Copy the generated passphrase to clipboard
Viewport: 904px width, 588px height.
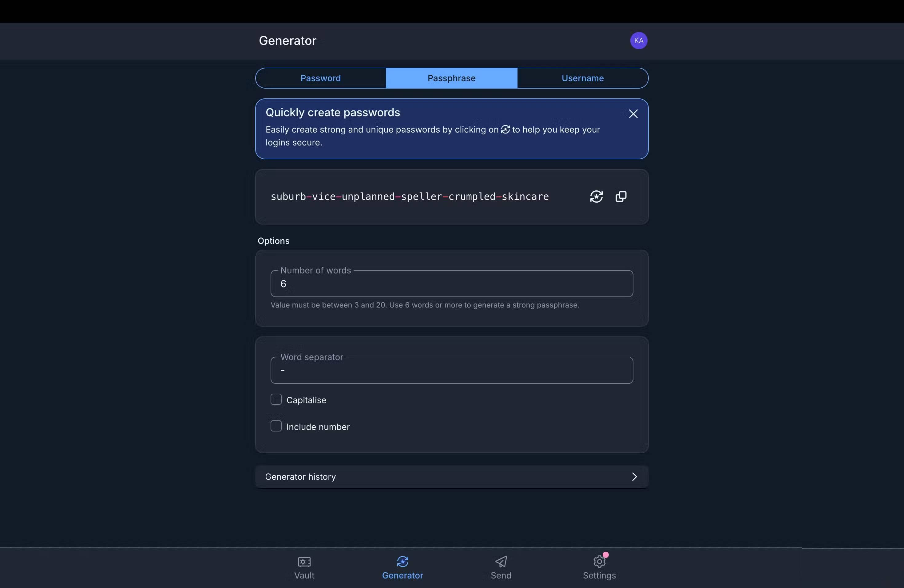click(621, 197)
